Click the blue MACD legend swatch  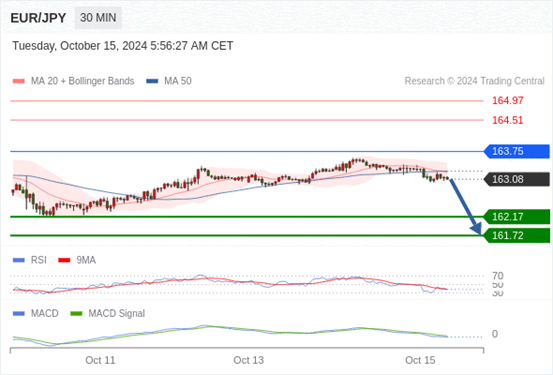pyautogui.click(x=18, y=313)
